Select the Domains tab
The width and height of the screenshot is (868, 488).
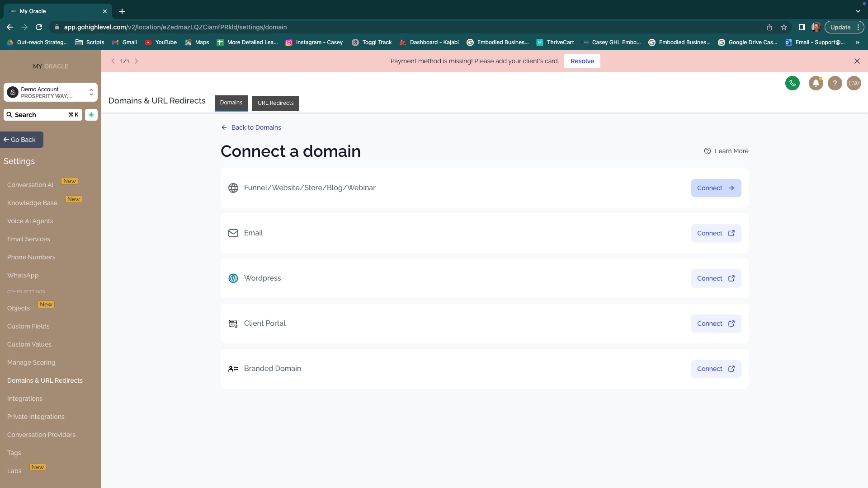pos(231,103)
